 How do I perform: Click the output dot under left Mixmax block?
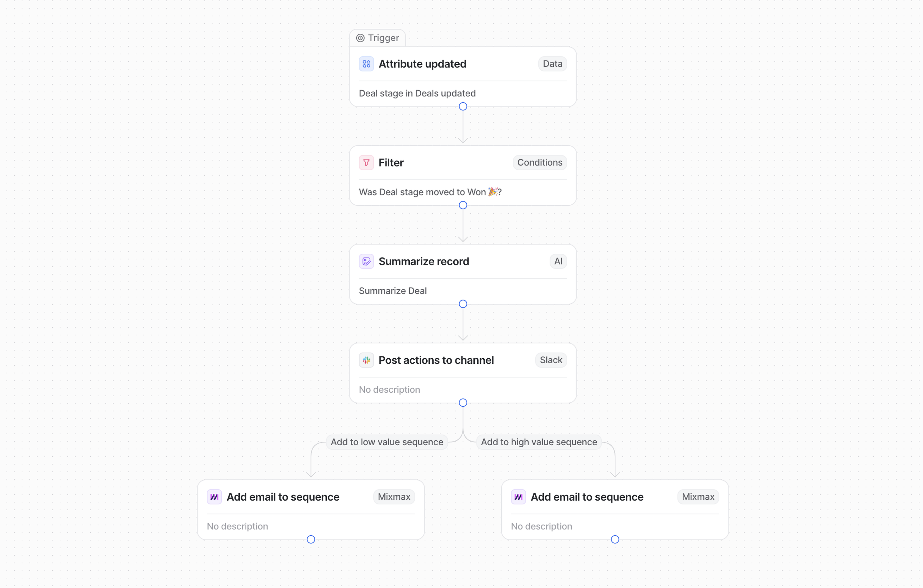click(x=311, y=539)
